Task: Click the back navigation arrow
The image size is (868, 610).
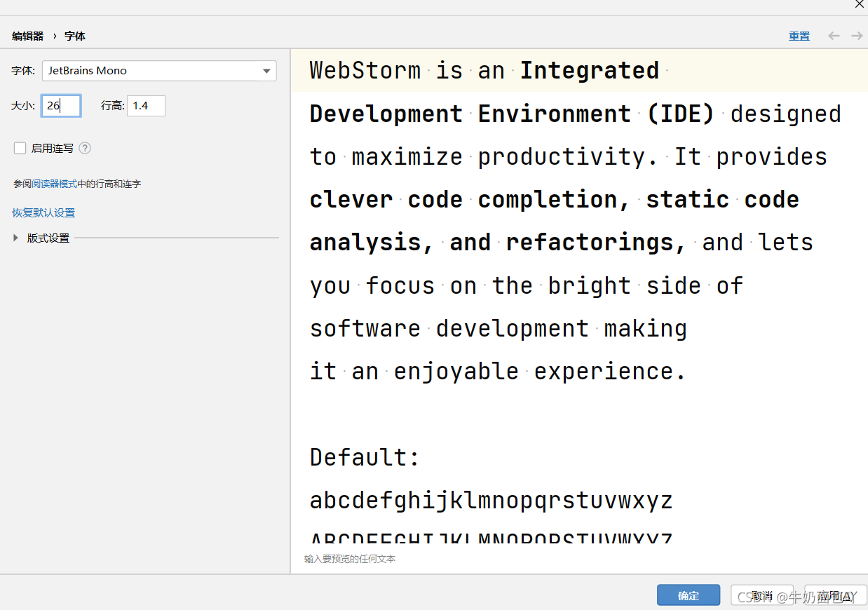Action: [834, 36]
